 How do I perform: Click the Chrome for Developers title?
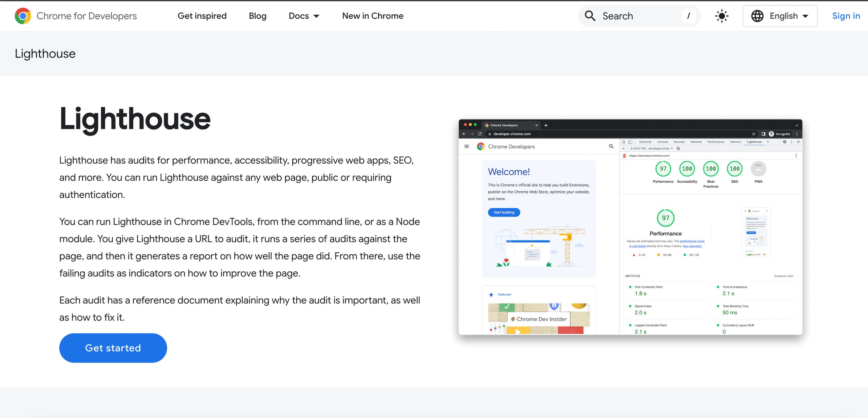[86, 16]
